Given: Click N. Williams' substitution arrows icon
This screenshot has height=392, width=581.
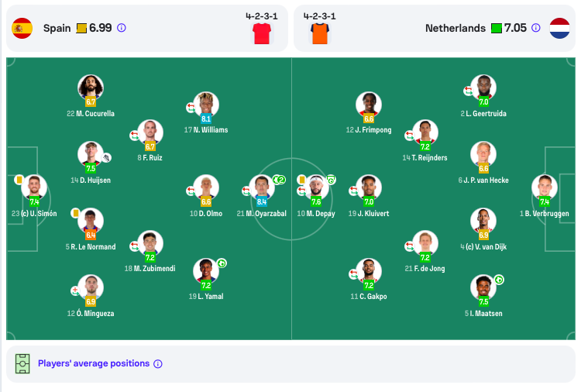Looking at the screenshot, I should (x=191, y=108).
